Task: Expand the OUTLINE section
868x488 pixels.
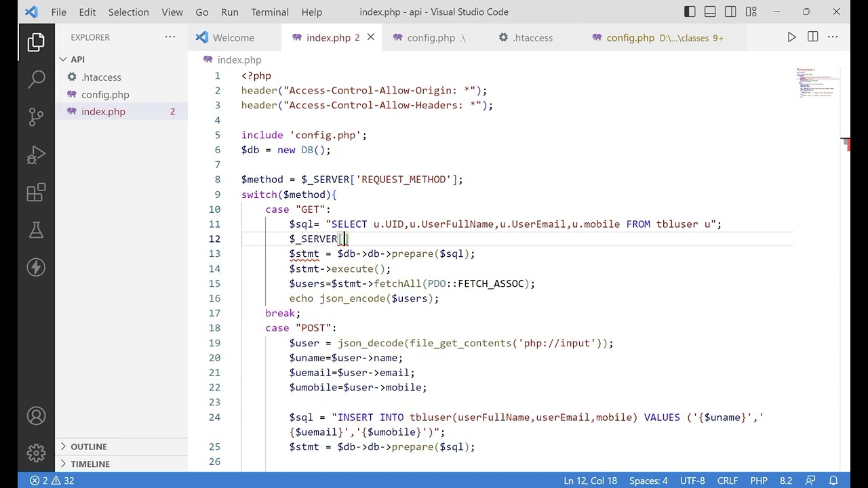Action: click(x=89, y=447)
